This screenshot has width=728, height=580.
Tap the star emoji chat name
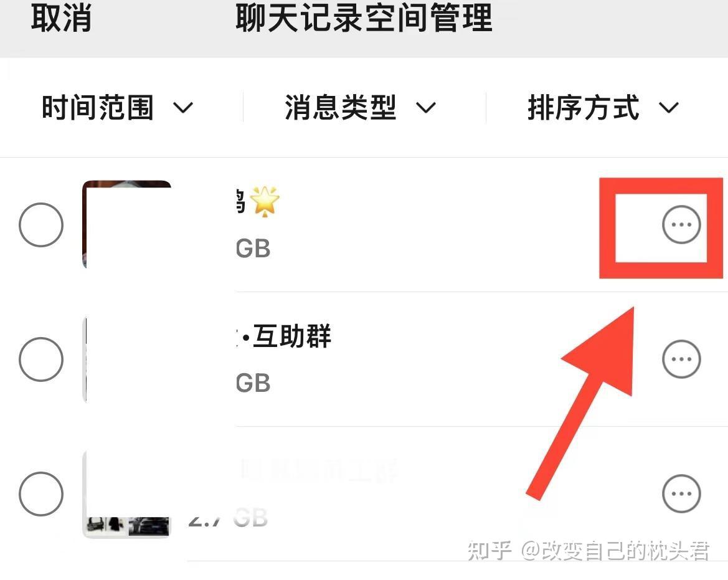258,202
